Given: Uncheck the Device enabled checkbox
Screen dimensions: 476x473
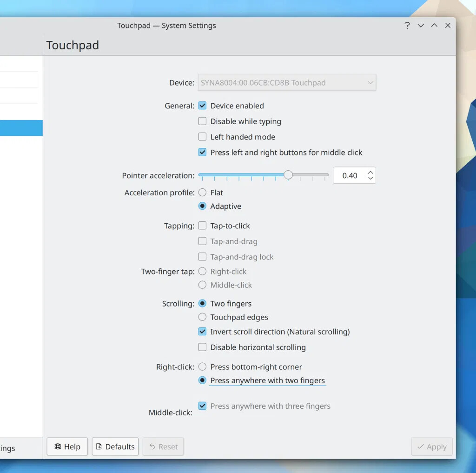Looking at the screenshot, I should 202,106.
